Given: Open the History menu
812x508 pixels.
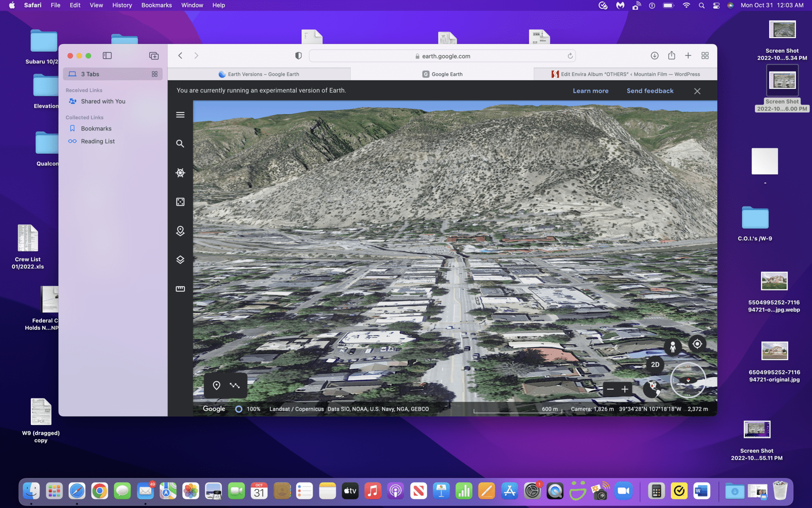Looking at the screenshot, I should pos(122,5).
